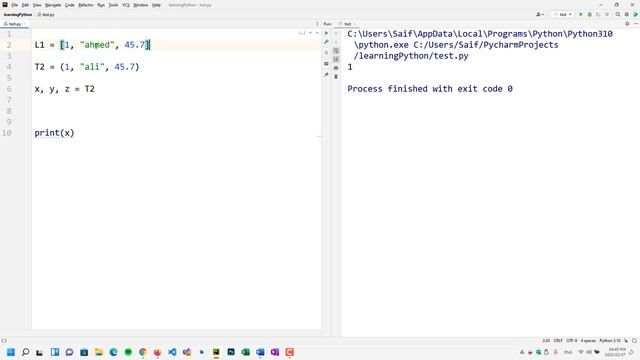
Task: Click the Stop toolbar icon
Action: pos(607,14)
